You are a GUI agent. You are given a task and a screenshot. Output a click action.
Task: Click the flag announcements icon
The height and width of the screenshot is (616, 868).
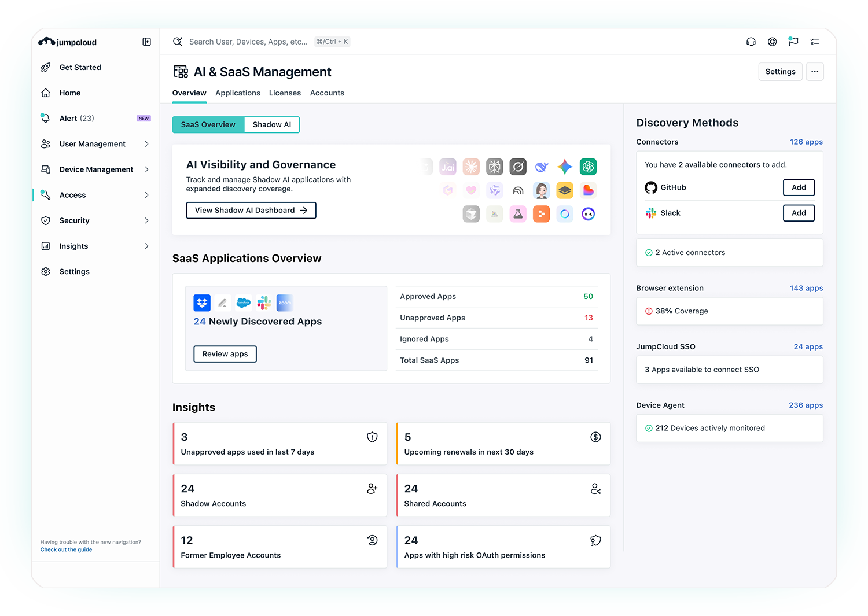click(793, 42)
